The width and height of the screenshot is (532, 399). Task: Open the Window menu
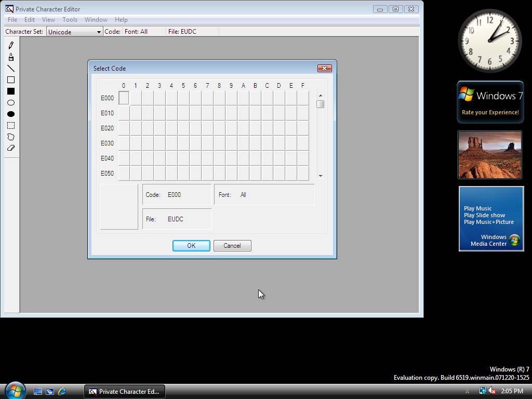pyautogui.click(x=96, y=20)
